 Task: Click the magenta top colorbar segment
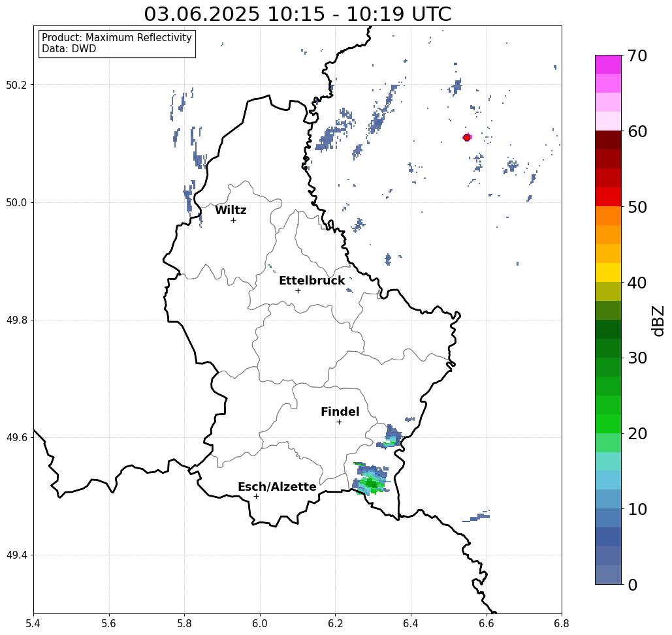[x=608, y=65]
